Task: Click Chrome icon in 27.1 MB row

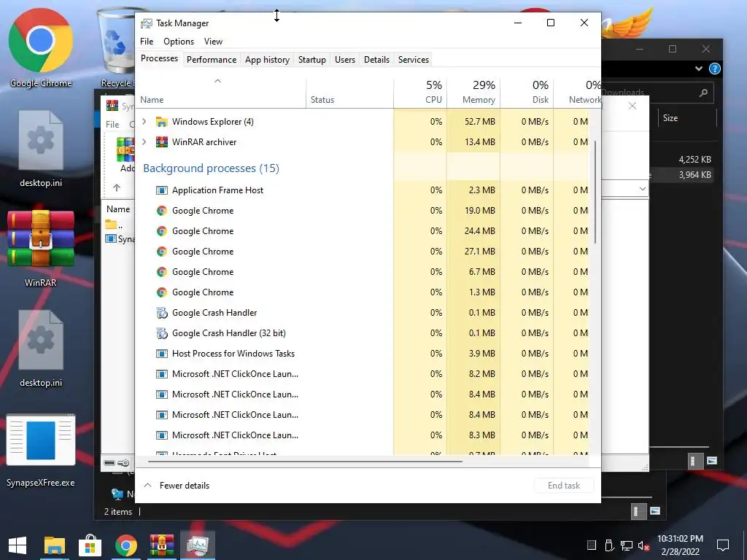Action: pos(162,252)
